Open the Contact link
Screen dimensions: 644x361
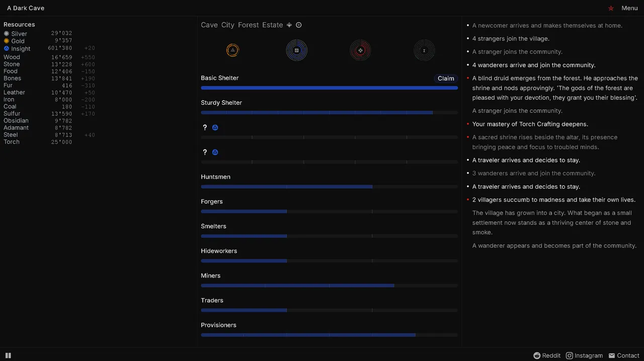pyautogui.click(x=624, y=355)
